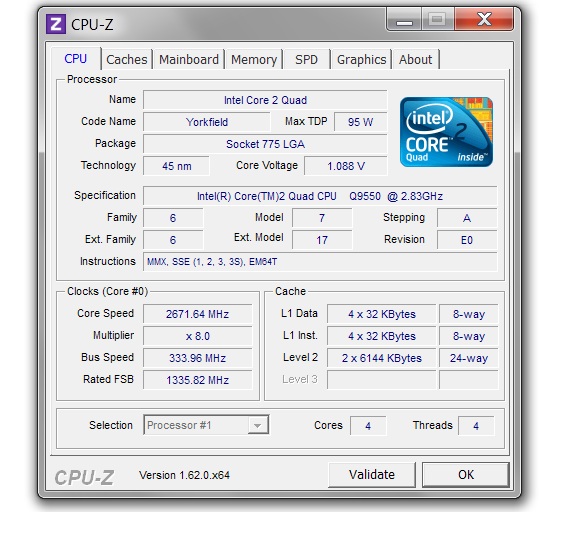Image resolution: width=566 pixels, height=541 pixels.
Task: Click the Intel Core 2 Quad logo
Action: [x=446, y=132]
